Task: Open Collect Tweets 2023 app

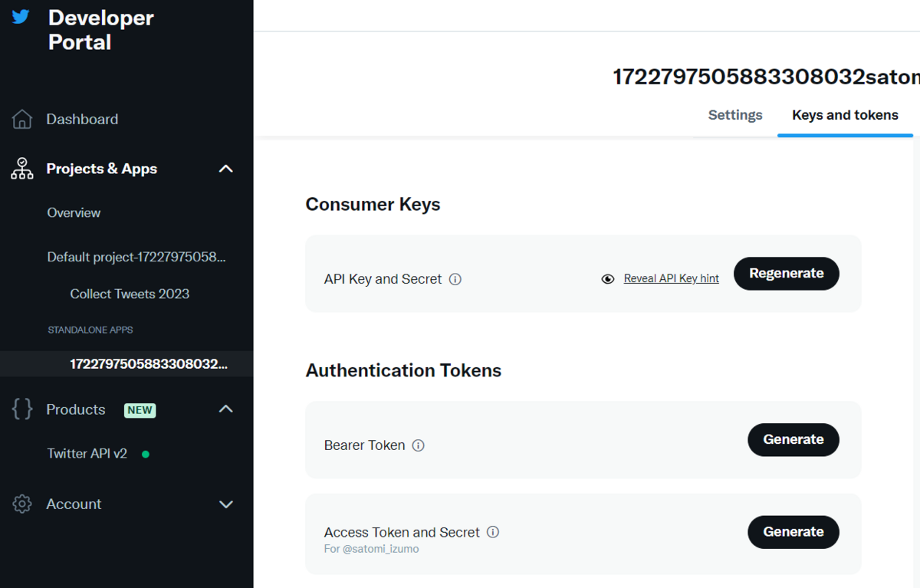Action: click(130, 294)
